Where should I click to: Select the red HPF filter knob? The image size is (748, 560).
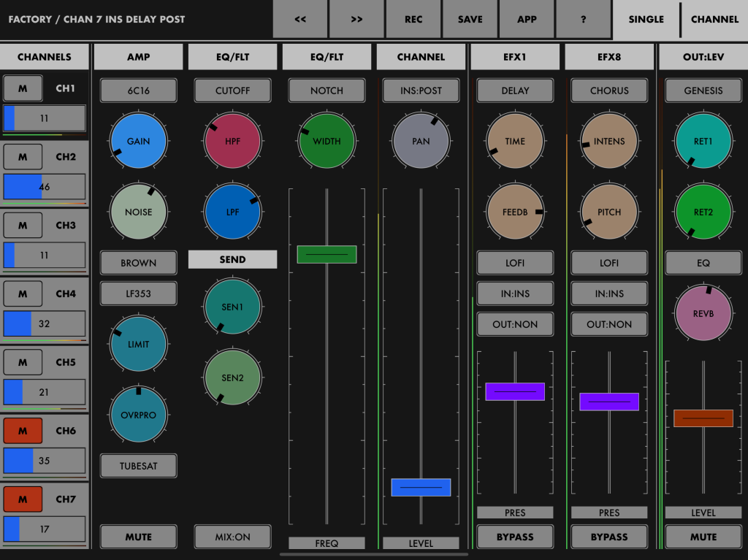tap(232, 142)
